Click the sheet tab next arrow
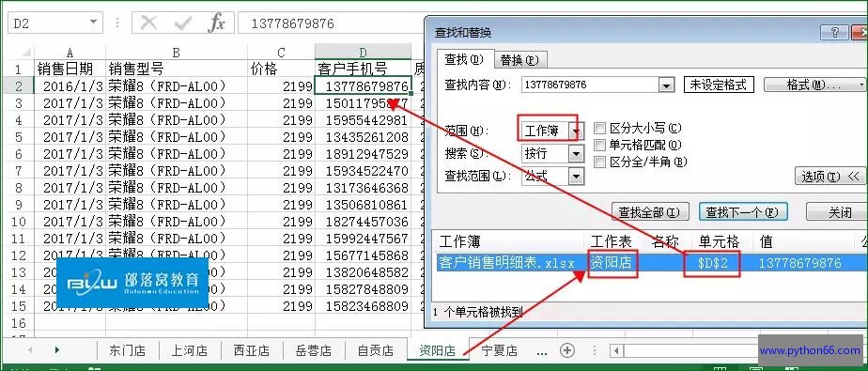This screenshot has width=868, height=371. [57, 350]
